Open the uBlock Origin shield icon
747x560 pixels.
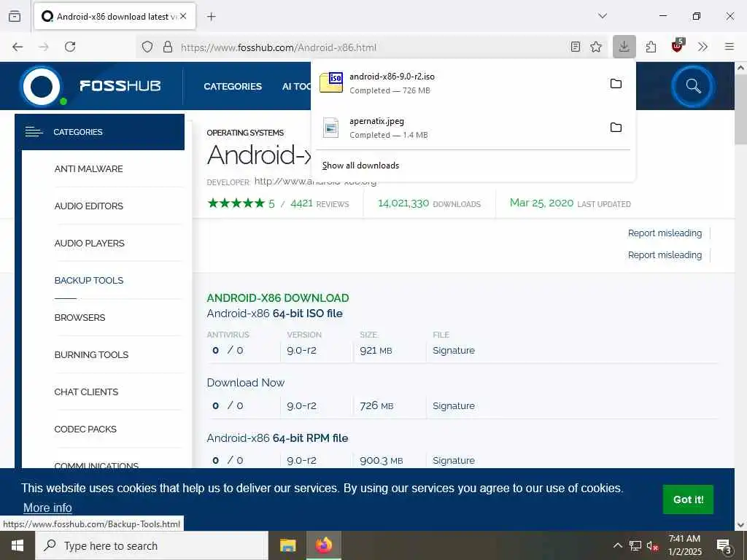[x=677, y=46]
